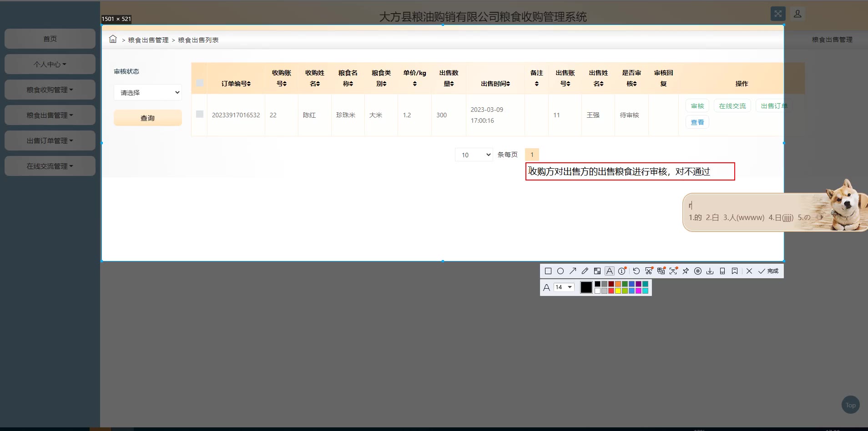Cancel the screenshot with the X icon

(x=749, y=271)
